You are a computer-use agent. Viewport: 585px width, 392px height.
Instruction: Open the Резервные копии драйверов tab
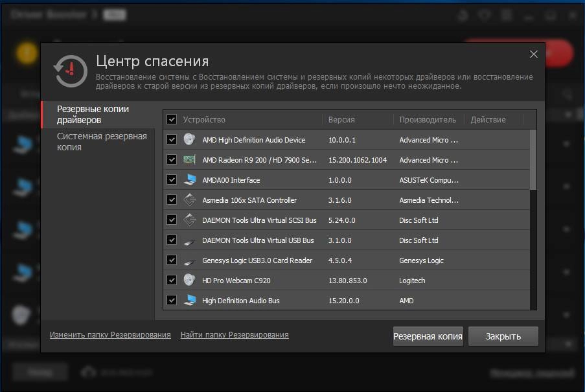coord(98,115)
